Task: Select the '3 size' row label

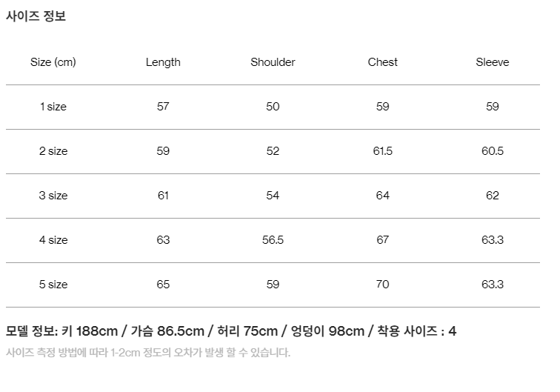Action: [x=53, y=196]
